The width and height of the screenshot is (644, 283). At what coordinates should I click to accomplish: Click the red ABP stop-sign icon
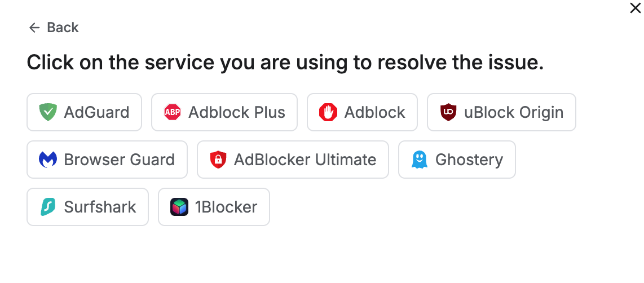172,112
